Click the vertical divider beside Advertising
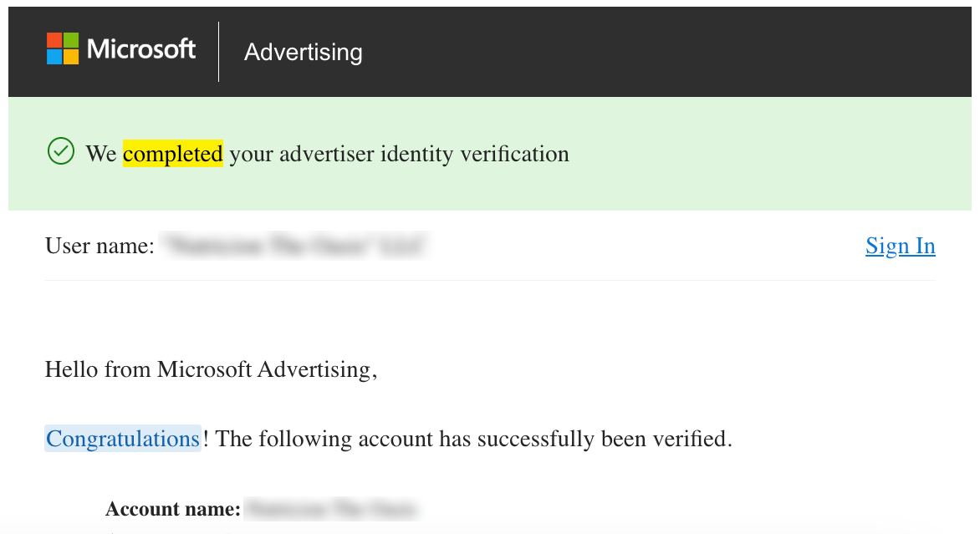The width and height of the screenshot is (980, 534). (x=218, y=52)
